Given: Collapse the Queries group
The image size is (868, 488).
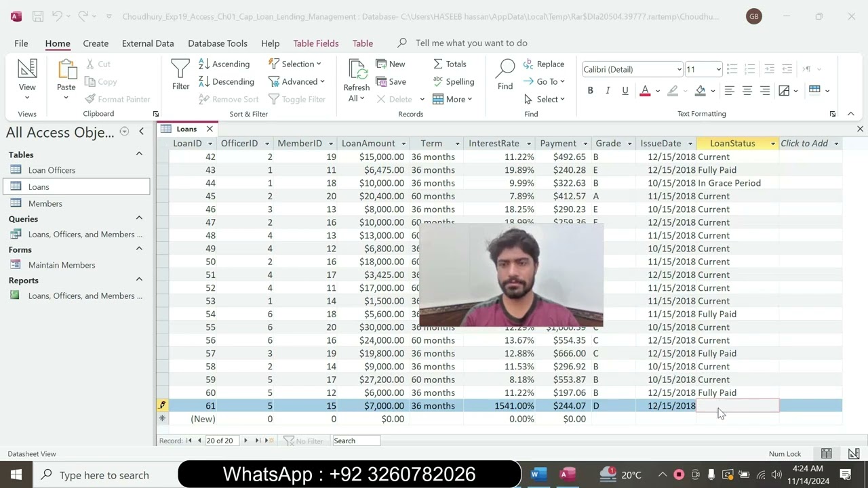Looking at the screenshot, I should [x=139, y=218].
